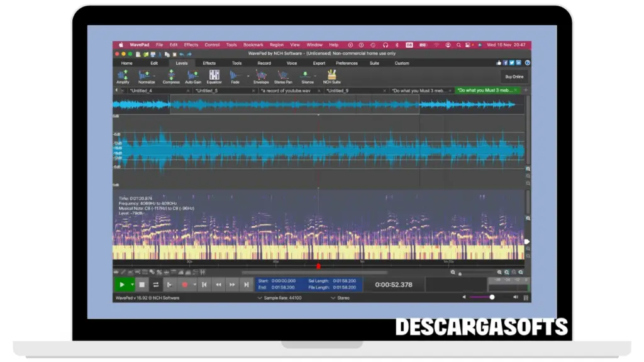This screenshot has width=644, height=362.
Task: Open the NCH Suite icon
Action: (331, 75)
